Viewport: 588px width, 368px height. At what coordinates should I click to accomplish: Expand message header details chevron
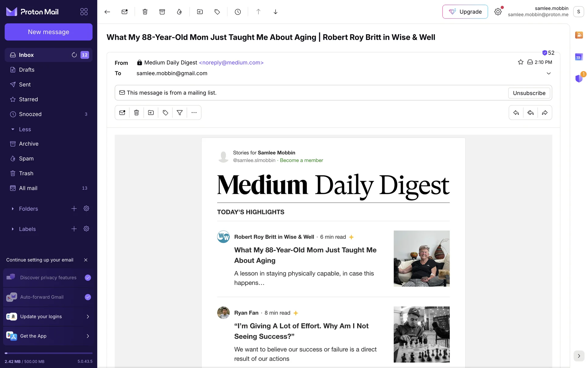click(548, 73)
